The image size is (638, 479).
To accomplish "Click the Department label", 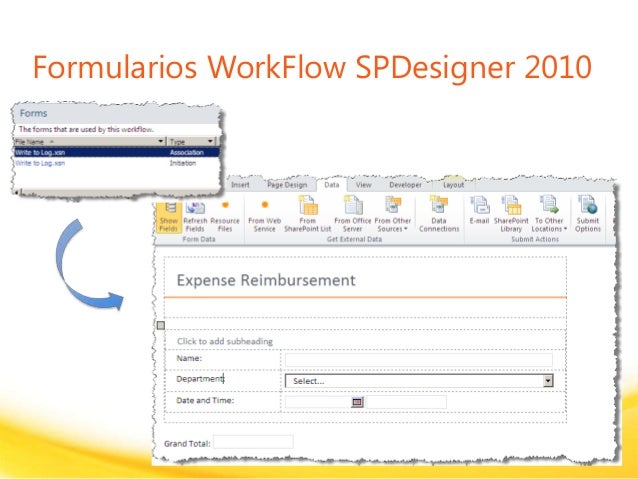I will (x=200, y=379).
